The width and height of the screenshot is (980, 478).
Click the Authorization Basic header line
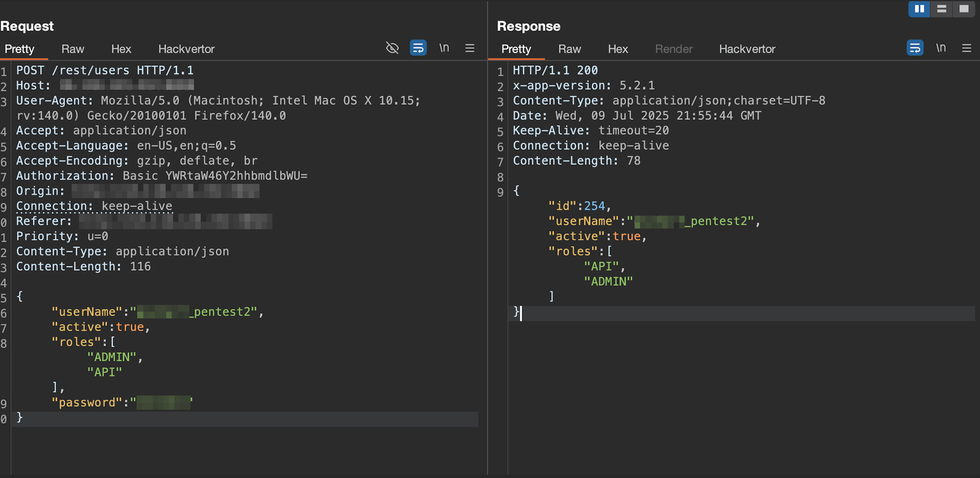(x=162, y=176)
